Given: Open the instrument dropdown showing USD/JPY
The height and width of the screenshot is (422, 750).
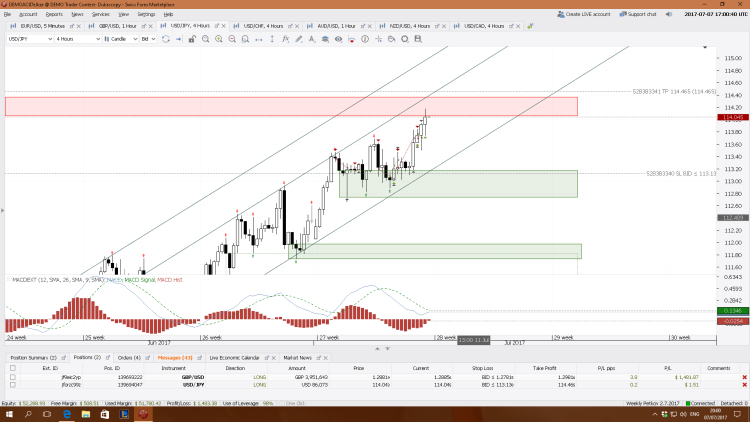Looking at the screenshot, I should [x=30, y=39].
